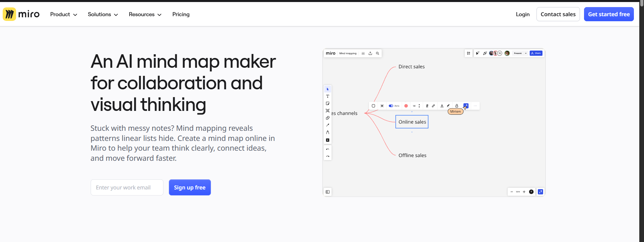
Task: Toggle the Auto switch in floating toolbar
Action: (x=391, y=106)
